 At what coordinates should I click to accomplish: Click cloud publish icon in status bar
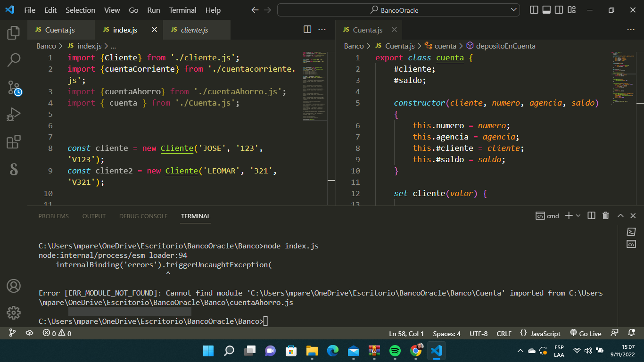29,333
